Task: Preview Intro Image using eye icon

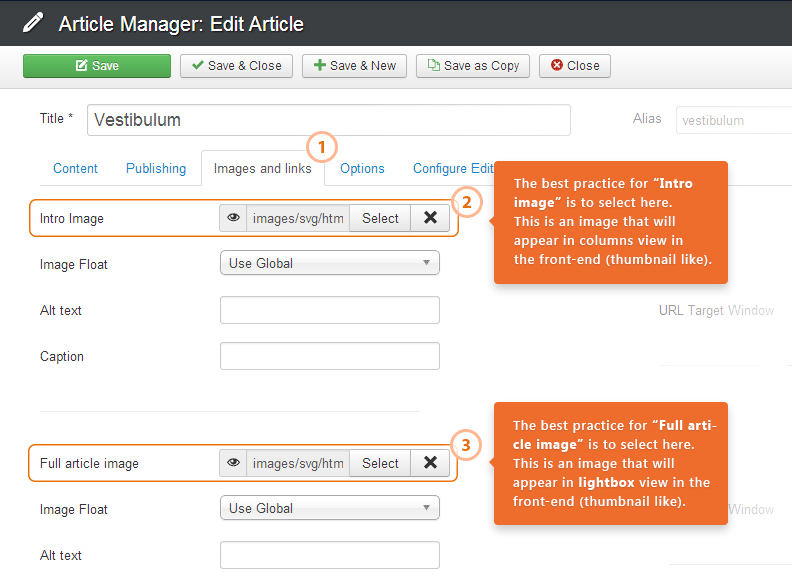Action: coord(233,218)
